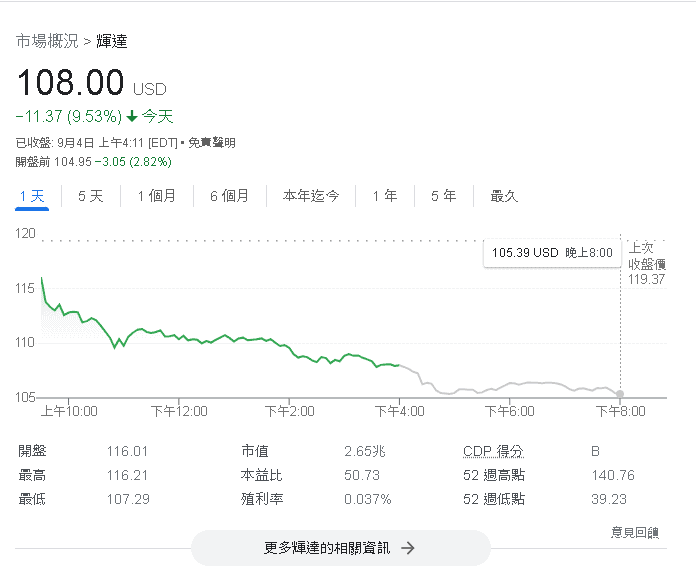Click the 52 週高點 value 140.76
Image resolution: width=696 pixels, height=568 pixels.
tap(613, 475)
